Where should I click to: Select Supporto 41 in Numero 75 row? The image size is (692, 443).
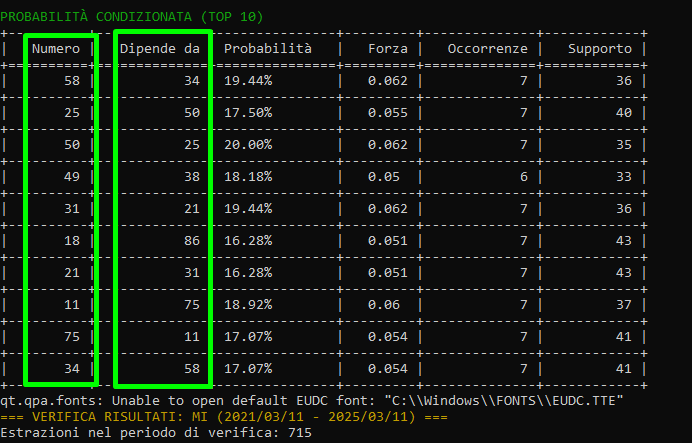624,337
